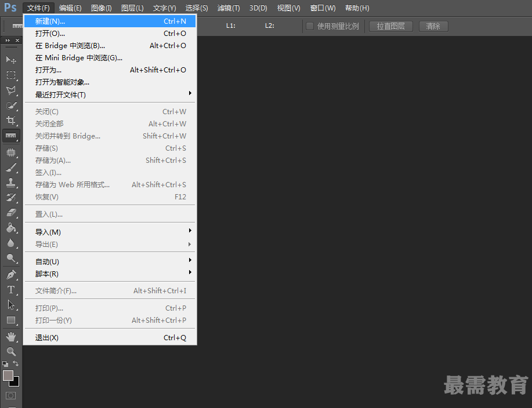
Task: Choose 打开为智能对象... entry
Action: pos(110,82)
